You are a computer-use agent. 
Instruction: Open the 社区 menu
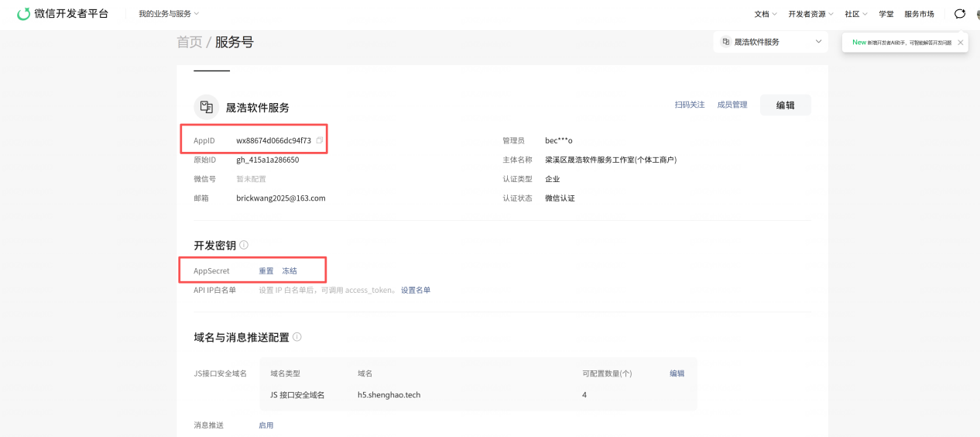[x=855, y=14]
